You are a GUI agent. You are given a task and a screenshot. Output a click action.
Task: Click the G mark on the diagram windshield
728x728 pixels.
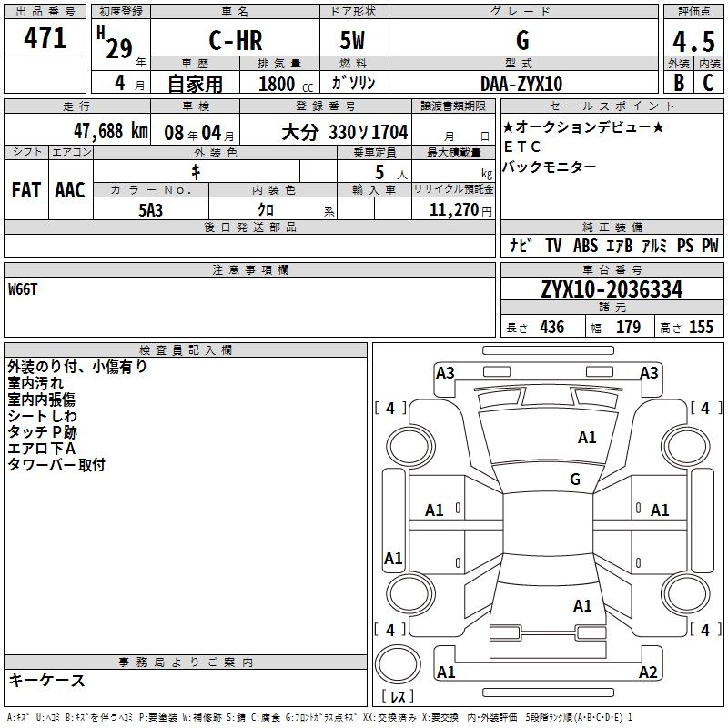(575, 480)
